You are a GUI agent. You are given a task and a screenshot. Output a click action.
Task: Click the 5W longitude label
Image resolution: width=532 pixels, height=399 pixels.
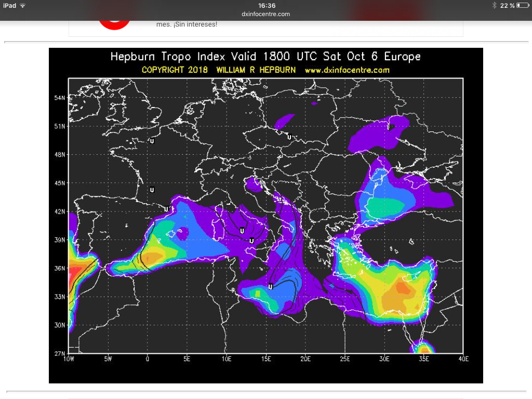pyautogui.click(x=108, y=359)
